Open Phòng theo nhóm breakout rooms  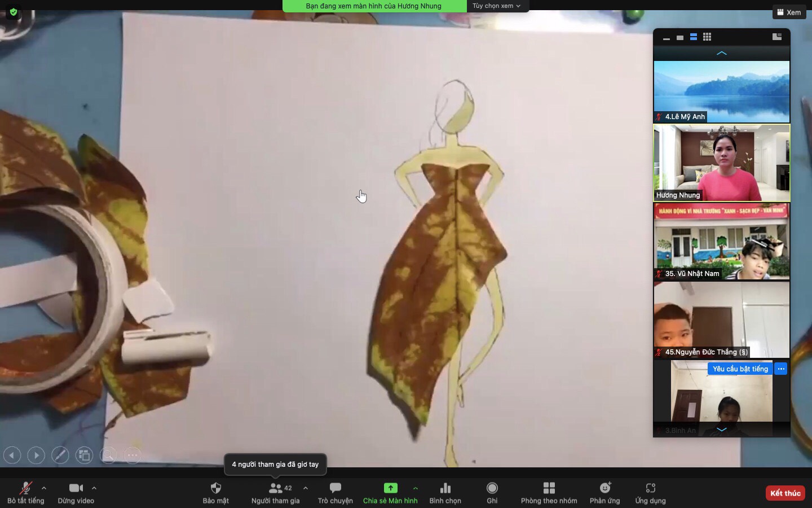pos(549,492)
